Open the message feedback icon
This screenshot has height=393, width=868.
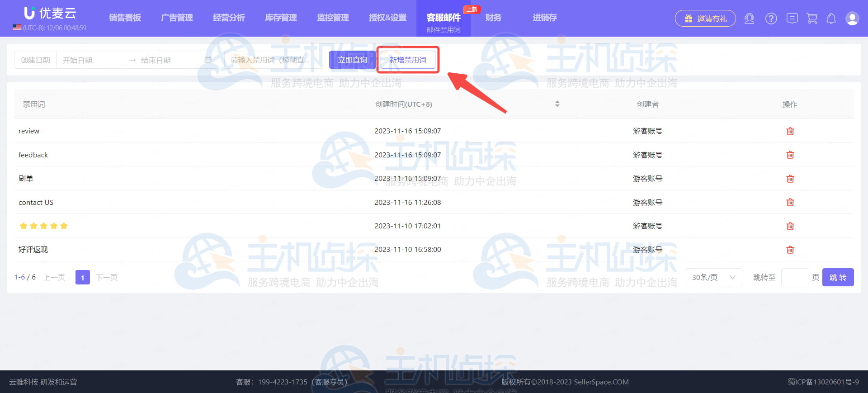tap(792, 19)
